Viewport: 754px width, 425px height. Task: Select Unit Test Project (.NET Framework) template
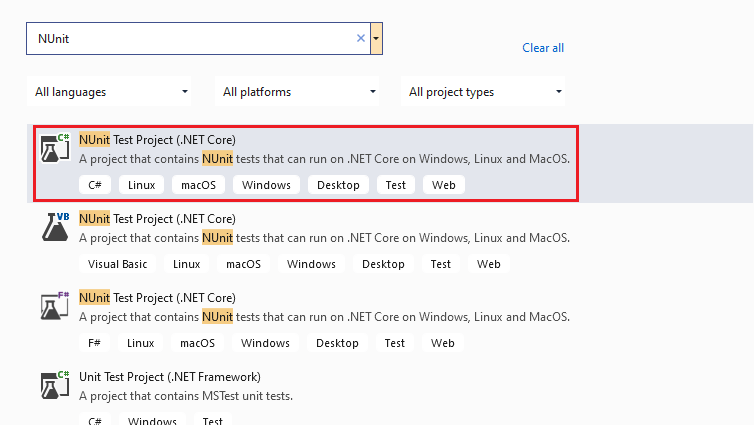click(170, 377)
